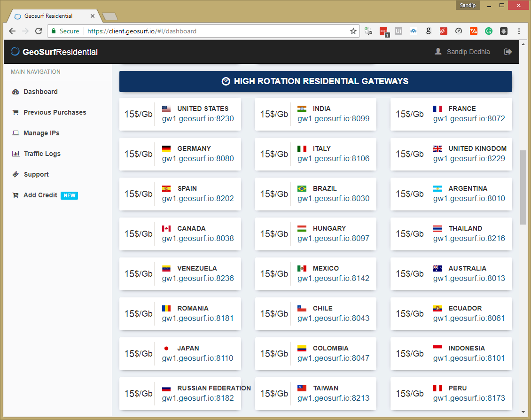Click Chile gateway gw1.geosurf.io:8043
The width and height of the screenshot is (531, 420).
[x=334, y=319]
